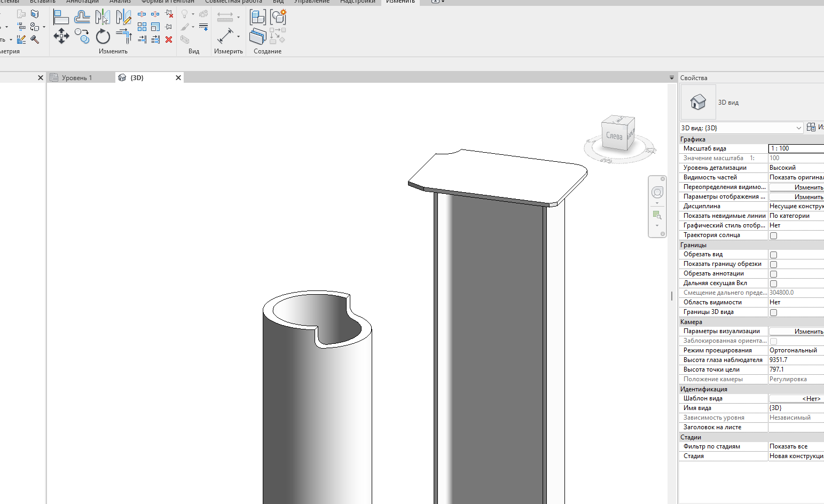Expand Hide in View lightbulb dropdown arrow
This screenshot has height=504, width=824.
tap(193, 14)
